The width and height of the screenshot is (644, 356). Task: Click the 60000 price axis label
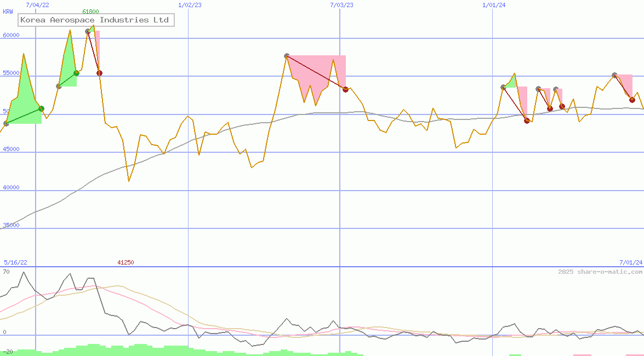11,35
